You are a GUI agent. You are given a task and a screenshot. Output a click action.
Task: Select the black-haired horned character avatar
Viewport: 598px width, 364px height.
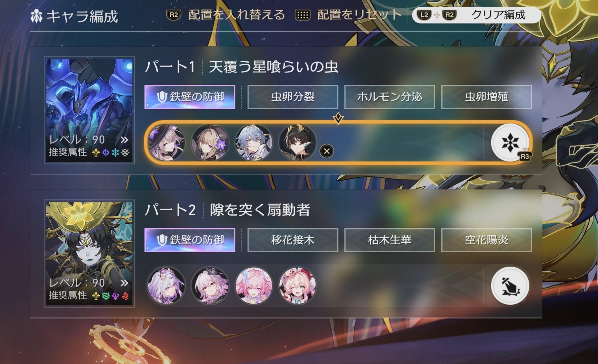298,142
